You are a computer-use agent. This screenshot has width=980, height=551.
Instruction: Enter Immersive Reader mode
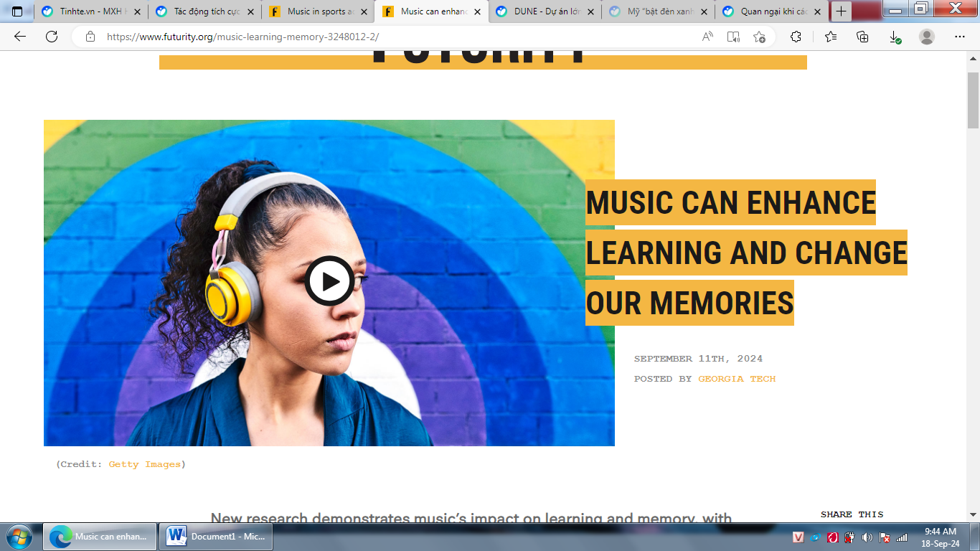click(733, 37)
